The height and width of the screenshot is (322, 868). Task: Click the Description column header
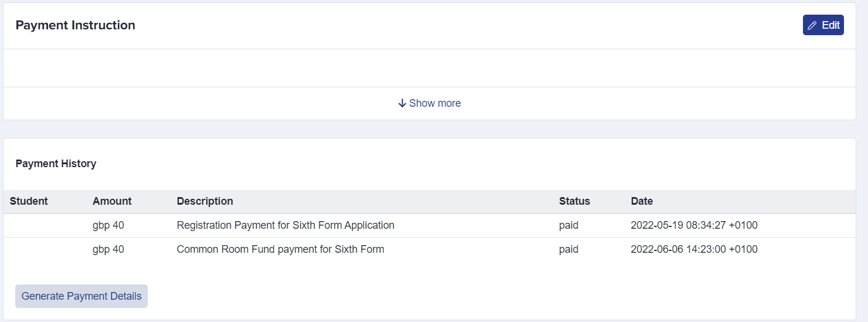[x=205, y=201]
